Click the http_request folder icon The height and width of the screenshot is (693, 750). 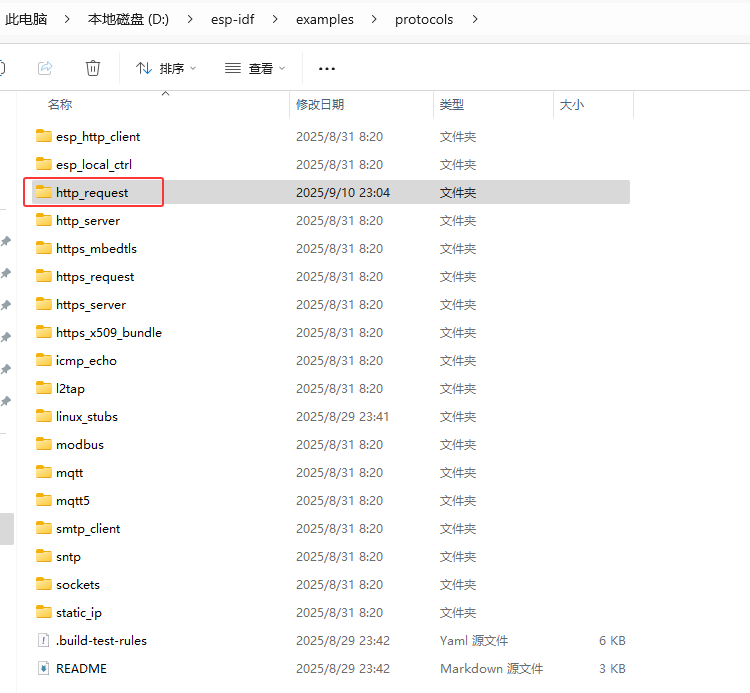click(x=44, y=192)
